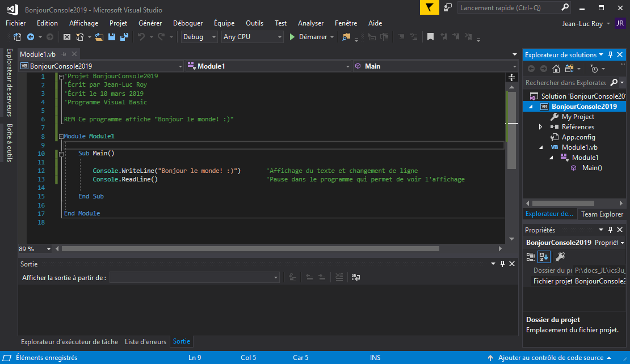The image size is (630, 364).
Task: Collapse the Module1.vb tree node
Action: coord(541,147)
